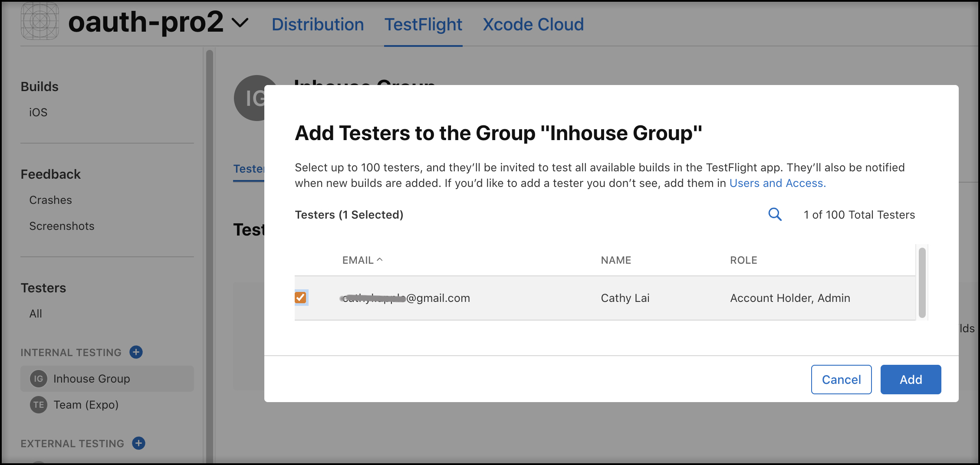Add a new External Testing group

click(139, 443)
